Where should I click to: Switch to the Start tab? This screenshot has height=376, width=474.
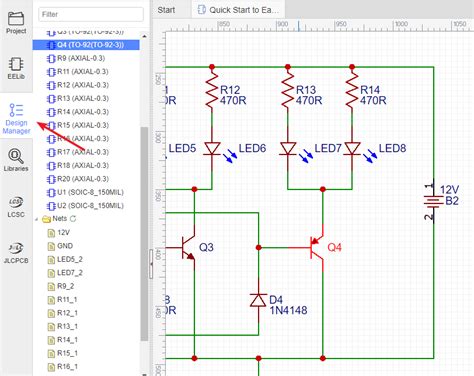(x=166, y=10)
